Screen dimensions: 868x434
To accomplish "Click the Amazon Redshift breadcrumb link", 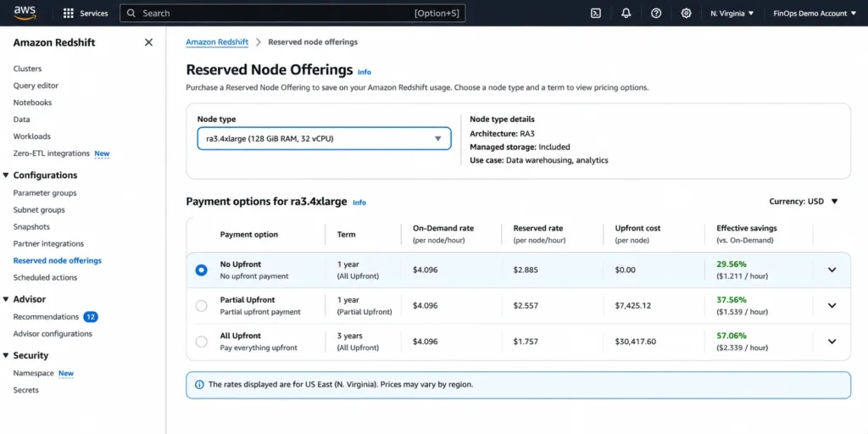I will click(x=217, y=42).
